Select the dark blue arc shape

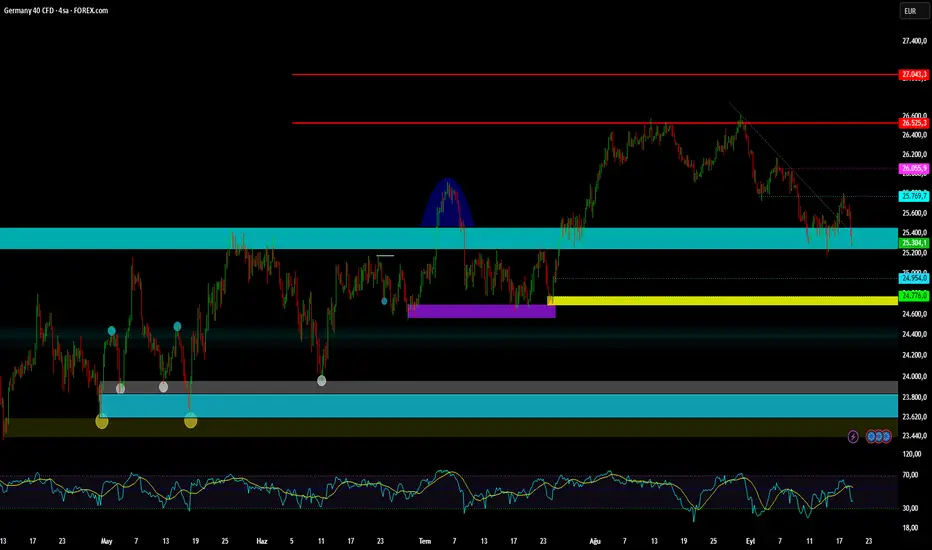[448, 202]
